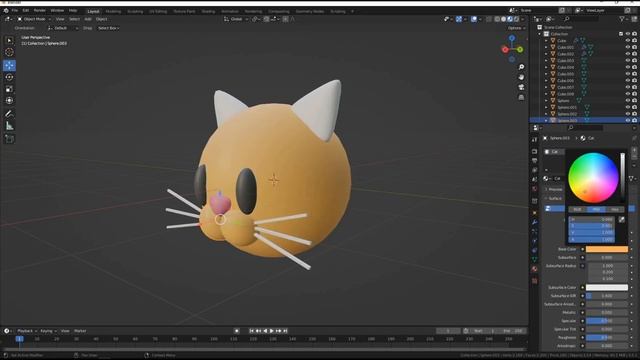
Task: Activate the Scale tool
Action: 9,89
